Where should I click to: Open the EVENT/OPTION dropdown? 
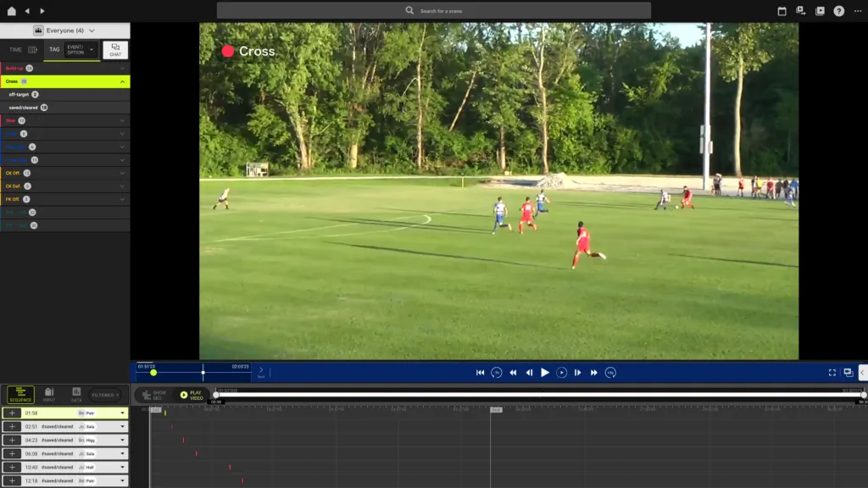pyautogui.click(x=81, y=50)
